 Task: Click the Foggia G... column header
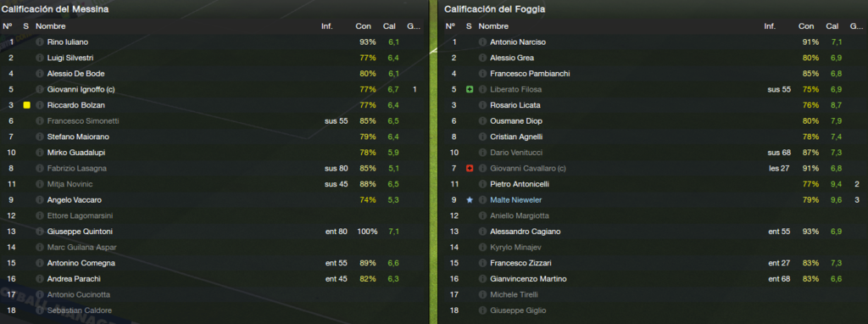[x=856, y=26]
